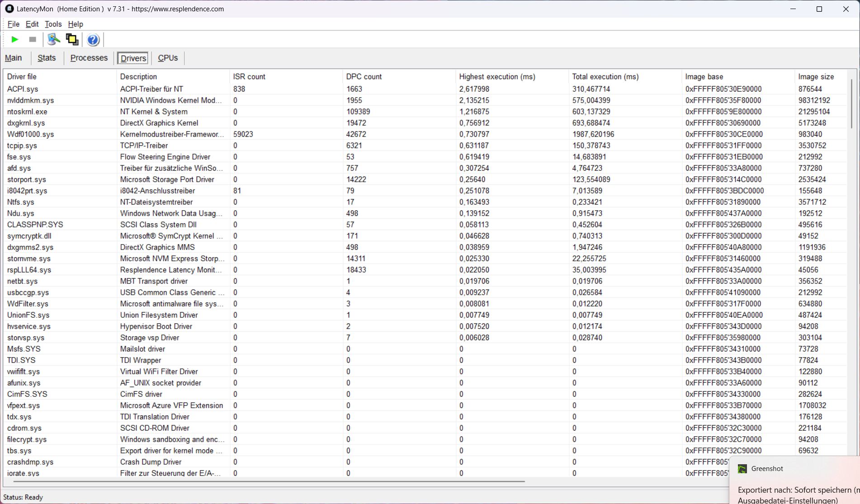Open help via the blue question mark icon

click(93, 40)
